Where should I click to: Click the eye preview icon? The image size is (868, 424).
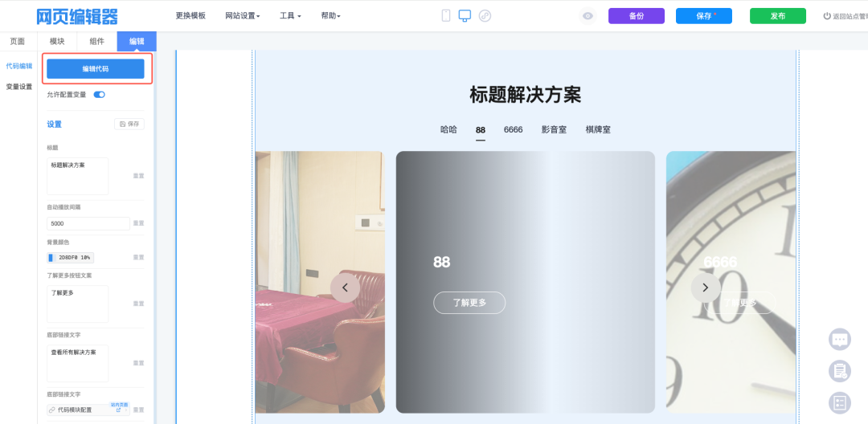tap(588, 16)
